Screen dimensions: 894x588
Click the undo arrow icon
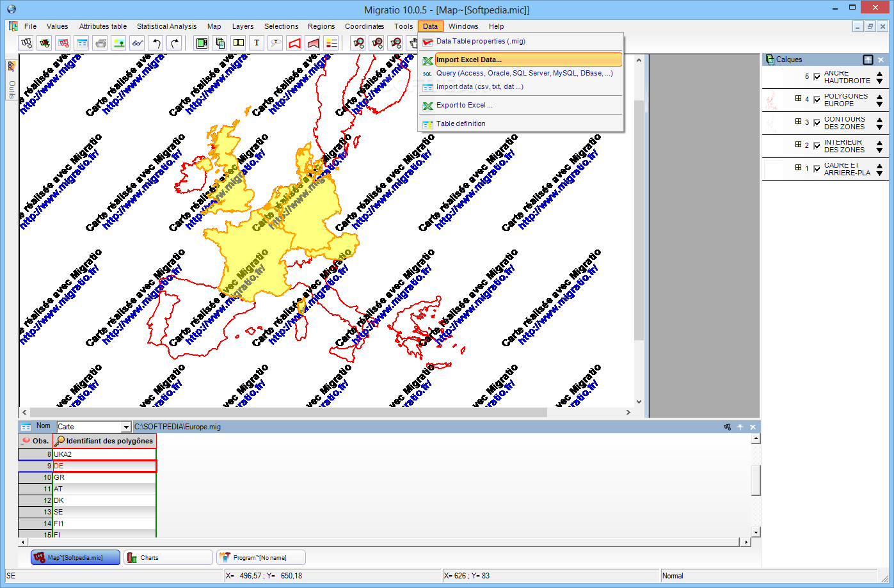tap(156, 43)
